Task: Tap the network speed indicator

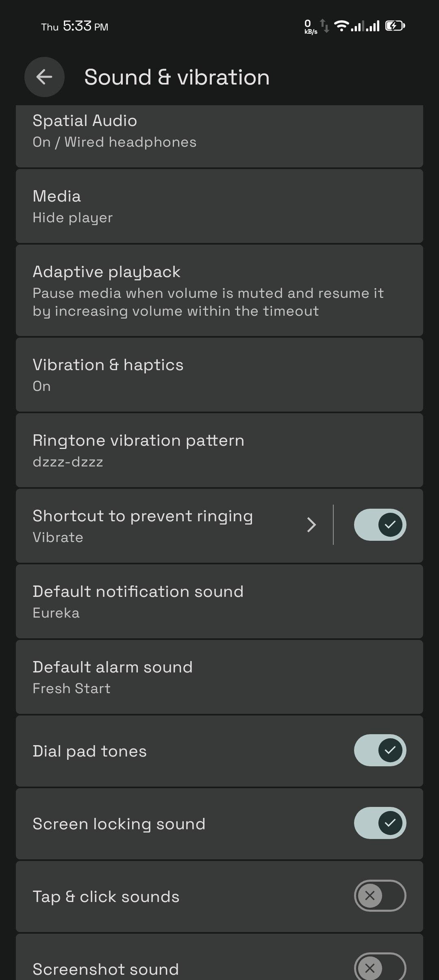Action: tap(310, 27)
